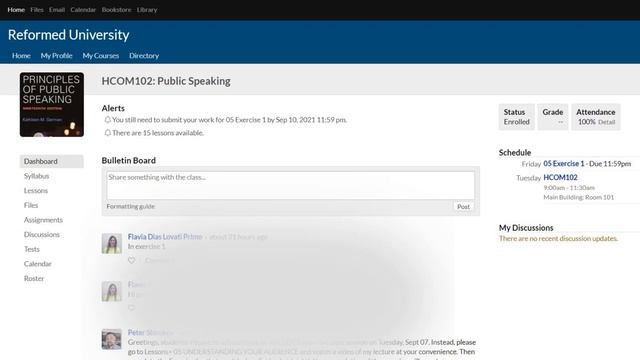Open My Courses in the blue navigation
Image resolution: width=640 pixels, height=360 pixels.
[x=101, y=56]
